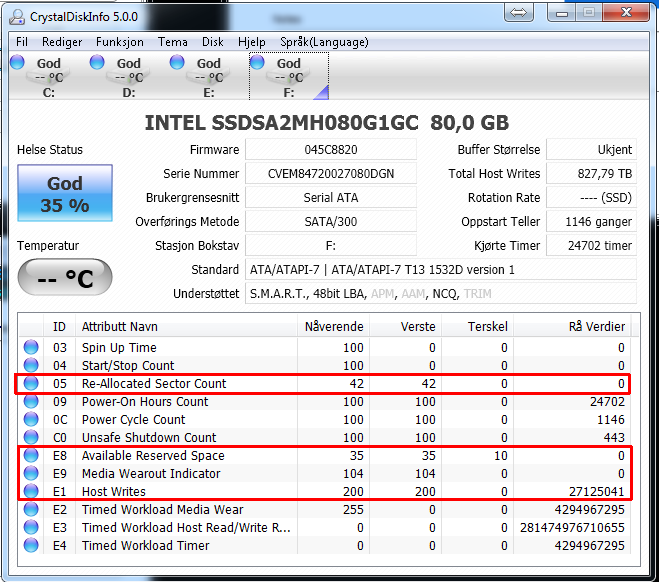
Task: Click the ID column header
Action: (59, 327)
